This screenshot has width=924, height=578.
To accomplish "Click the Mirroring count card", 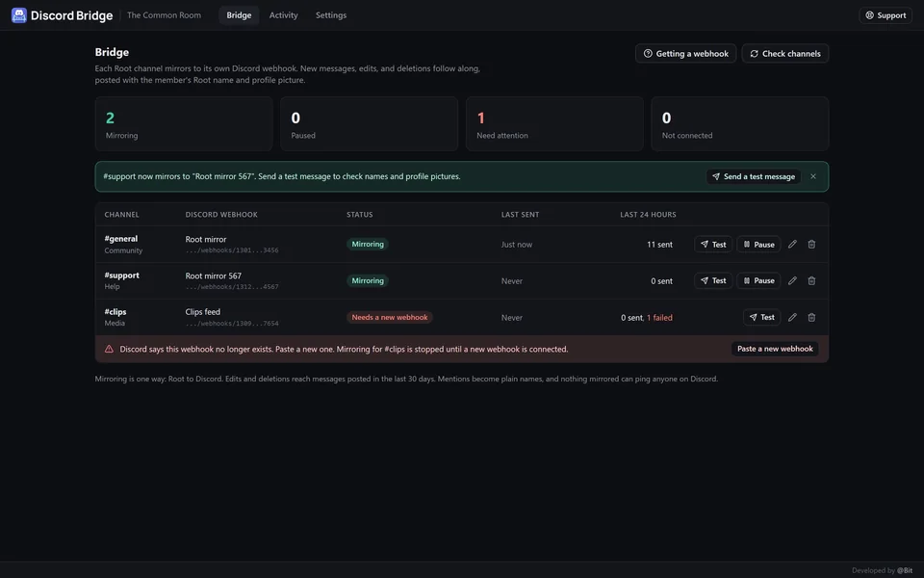I will click(x=184, y=124).
